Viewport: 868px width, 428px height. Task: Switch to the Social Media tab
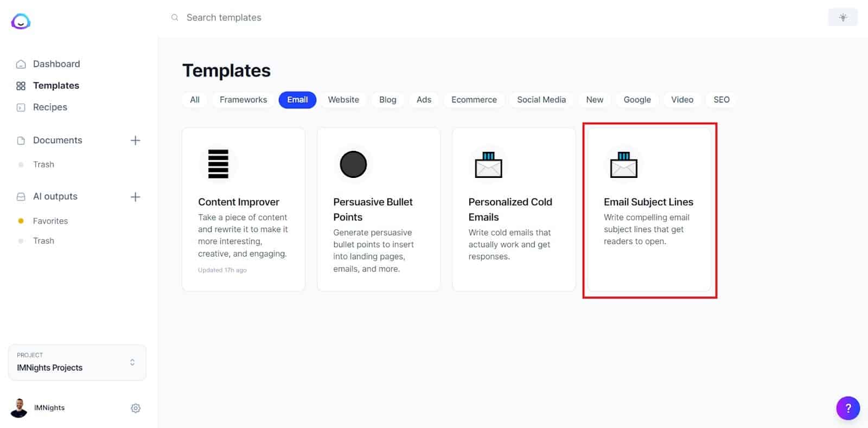541,100
